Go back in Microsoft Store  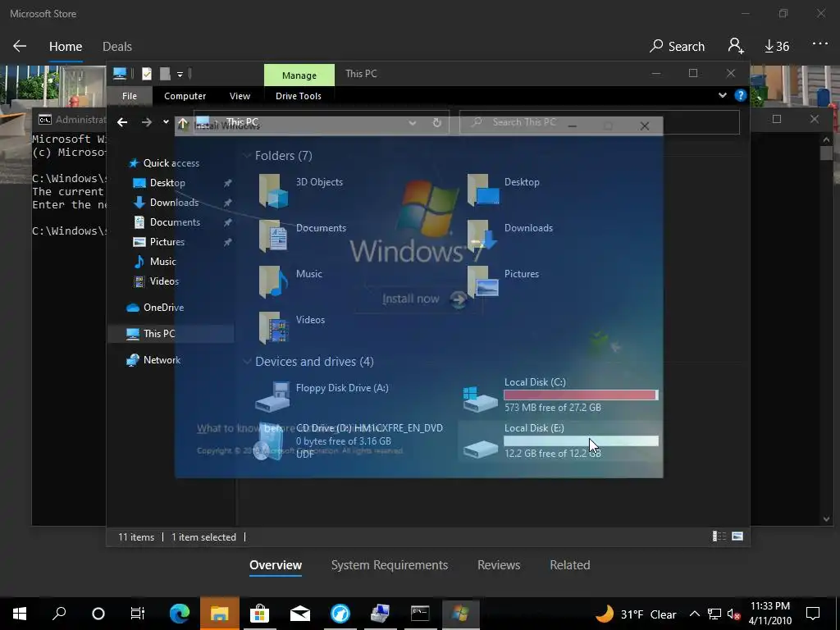20,46
